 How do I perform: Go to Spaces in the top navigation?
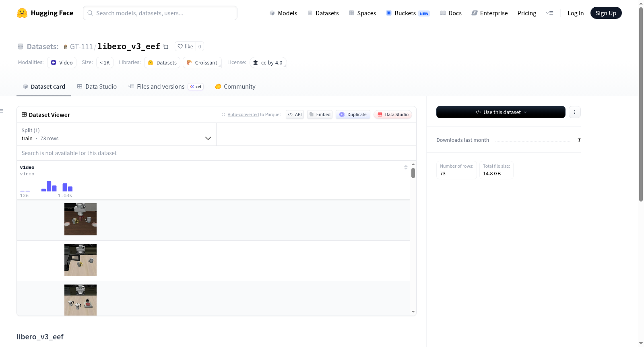362,13
